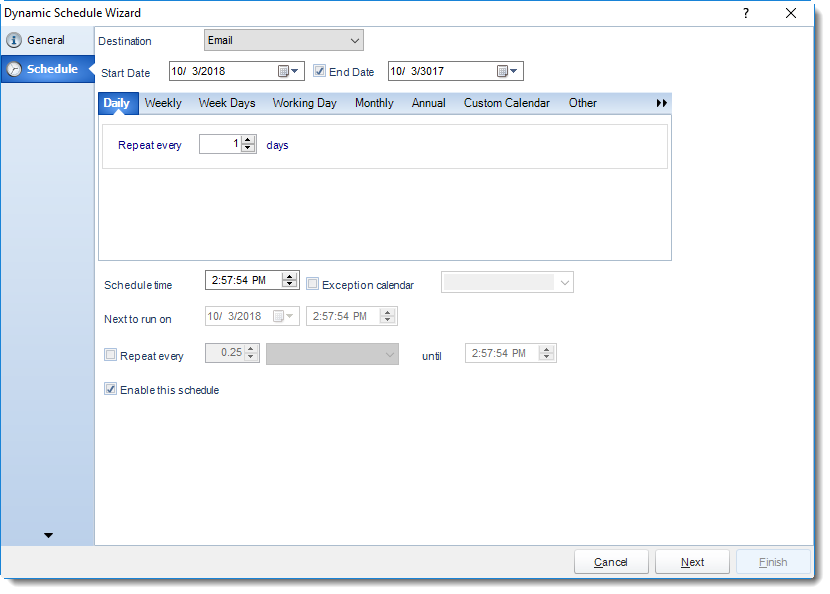
Task: Switch to the Week Days tab
Action: click(x=227, y=103)
